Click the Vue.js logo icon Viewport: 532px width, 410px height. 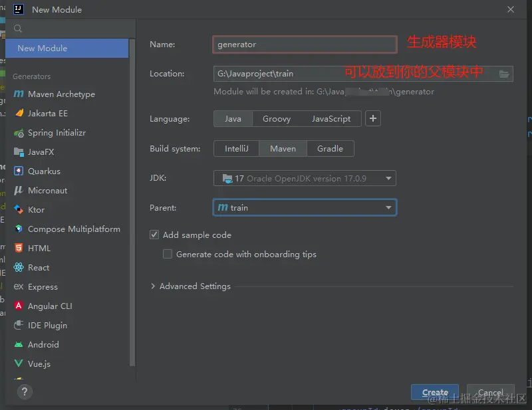[x=19, y=363]
